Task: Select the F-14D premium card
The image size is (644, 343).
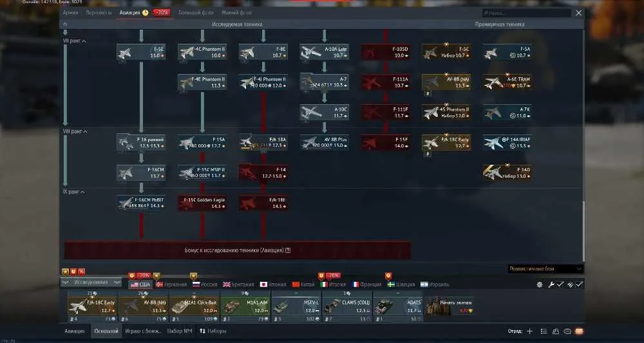Action: [x=507, y=172]
